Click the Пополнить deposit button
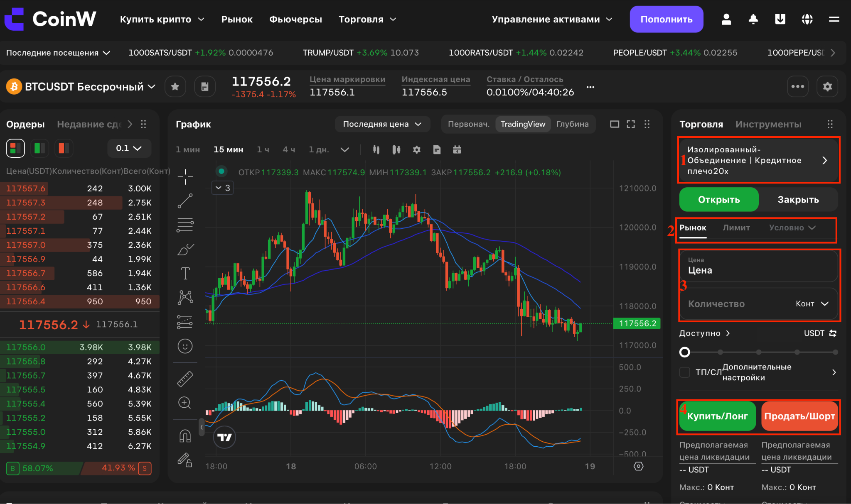This screenshot has height=504, width=851. (x=667, y=19)
